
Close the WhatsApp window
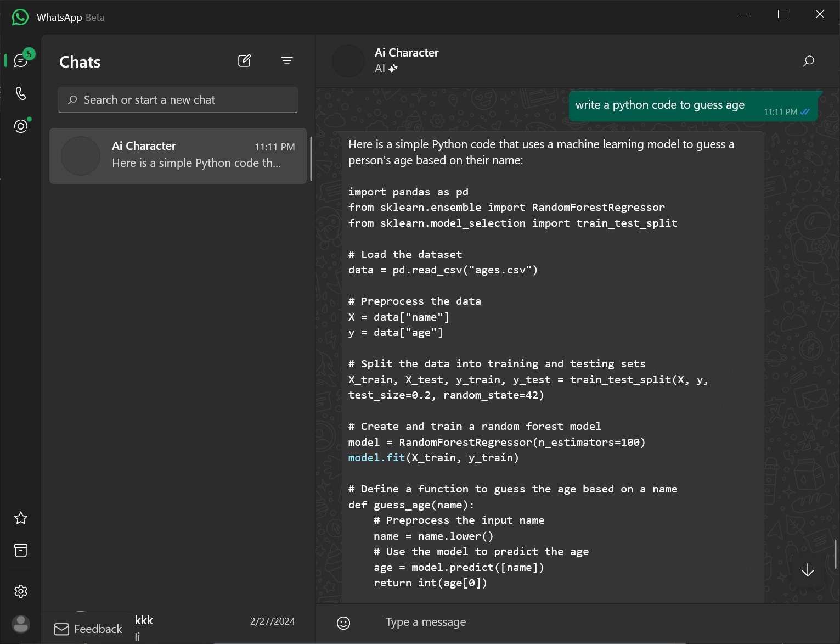tap(820, 14)
